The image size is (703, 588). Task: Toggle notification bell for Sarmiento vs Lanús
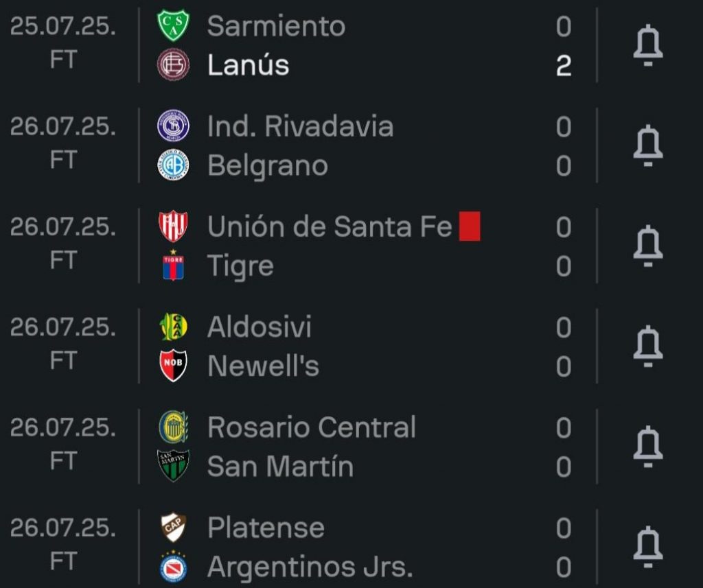tap(648, 46)
